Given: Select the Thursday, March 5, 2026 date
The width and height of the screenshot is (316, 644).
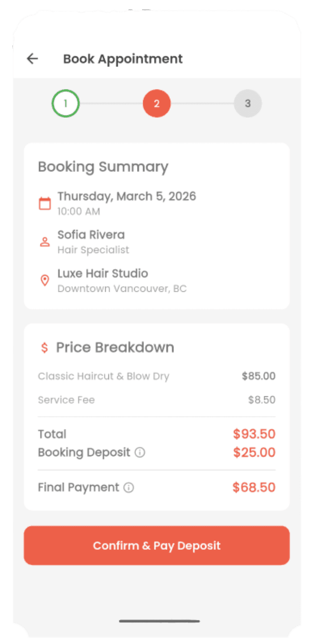Looking at the screenshot, I should 126,196.
